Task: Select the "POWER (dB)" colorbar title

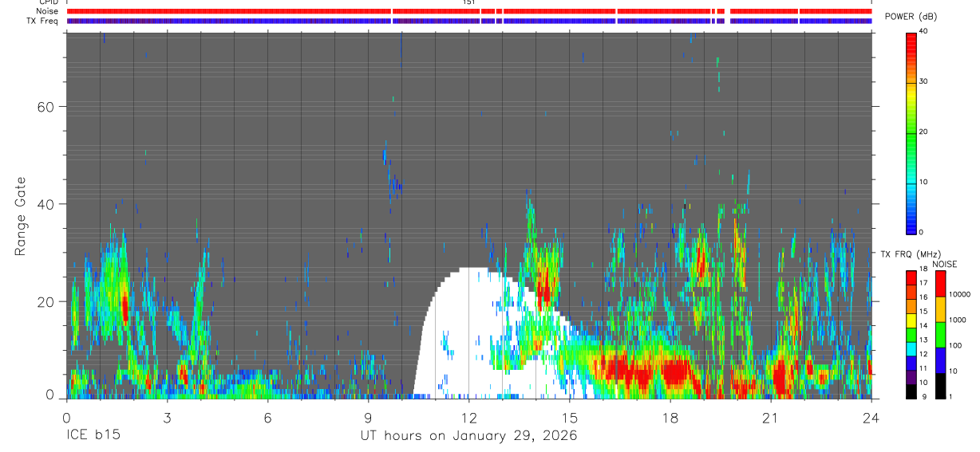Action: [911, 17]
